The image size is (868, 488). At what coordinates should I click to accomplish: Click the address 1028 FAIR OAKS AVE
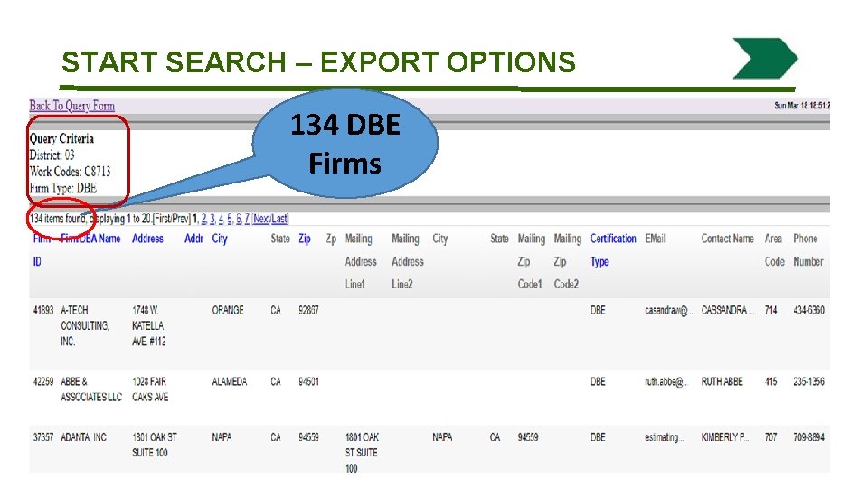150,389
